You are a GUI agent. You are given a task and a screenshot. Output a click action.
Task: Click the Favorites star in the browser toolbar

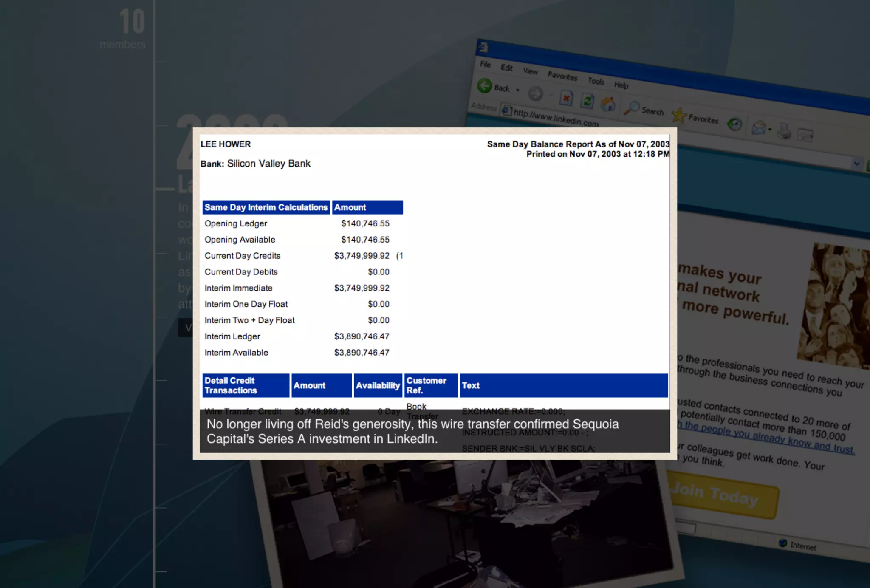(679, 115)
